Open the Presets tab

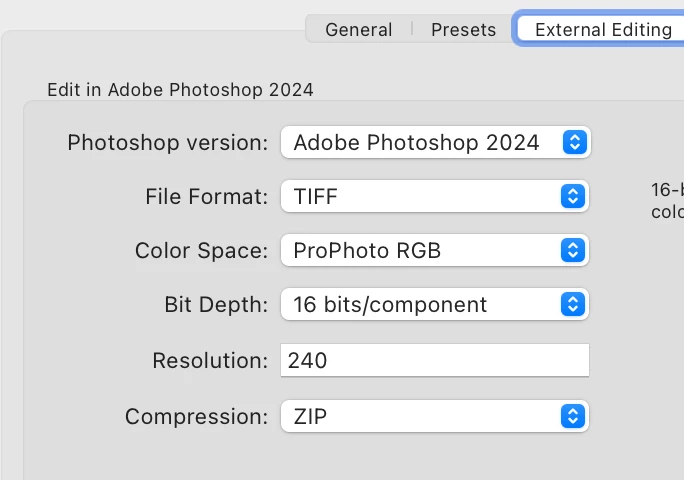pos(463,29)
